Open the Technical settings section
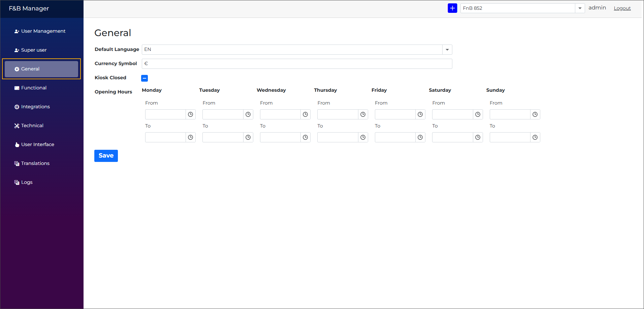This screenshot has height=309, width=644. (x=32, y=125)
